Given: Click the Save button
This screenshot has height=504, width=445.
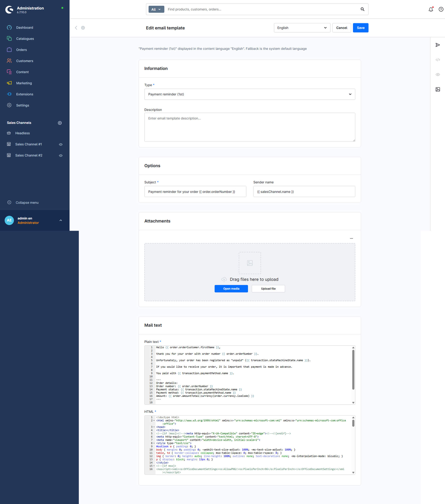Looking at the screenshot, I should [360, 28].
